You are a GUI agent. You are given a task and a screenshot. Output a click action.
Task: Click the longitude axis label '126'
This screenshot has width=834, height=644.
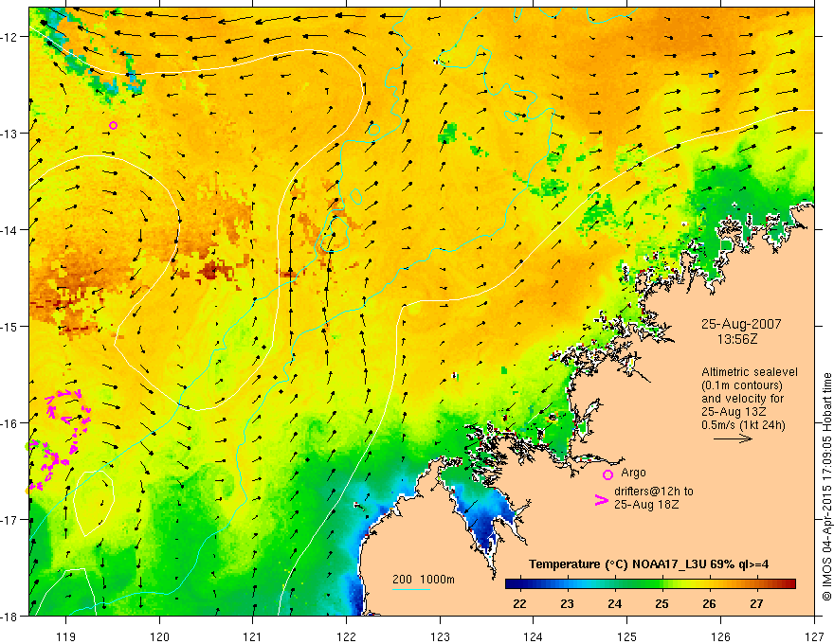(x=720, y=636)
